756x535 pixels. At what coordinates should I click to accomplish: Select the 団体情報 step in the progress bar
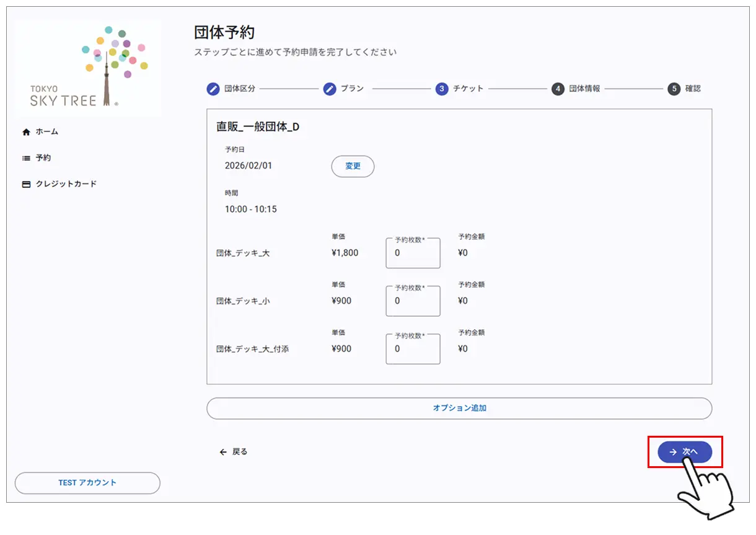click(x=576, y=89)
